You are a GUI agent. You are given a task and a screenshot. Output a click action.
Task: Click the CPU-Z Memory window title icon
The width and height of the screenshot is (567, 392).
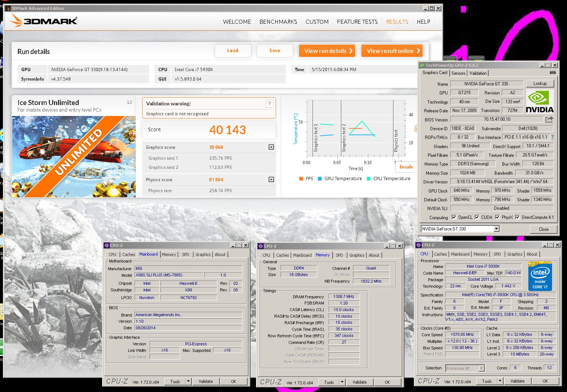(x=260, y=246)
